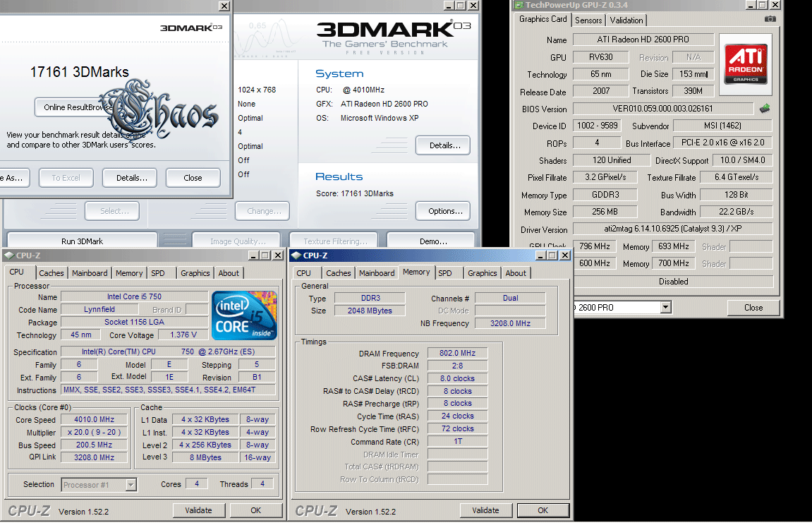Click the Multiplier x 20.0 field
Viewport: 812px width, 523px height.
tap(95, 432)
